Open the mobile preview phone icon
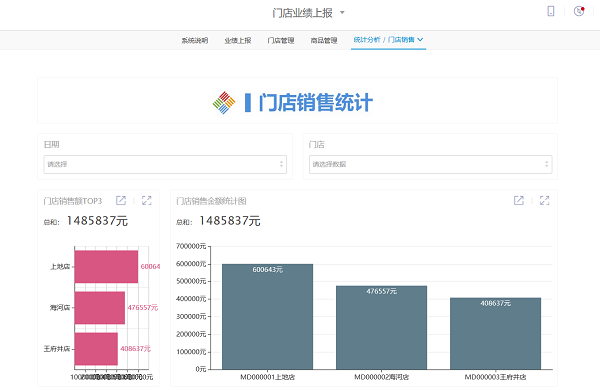The height and width of the screenshot is (390, 600). [551, 11]
